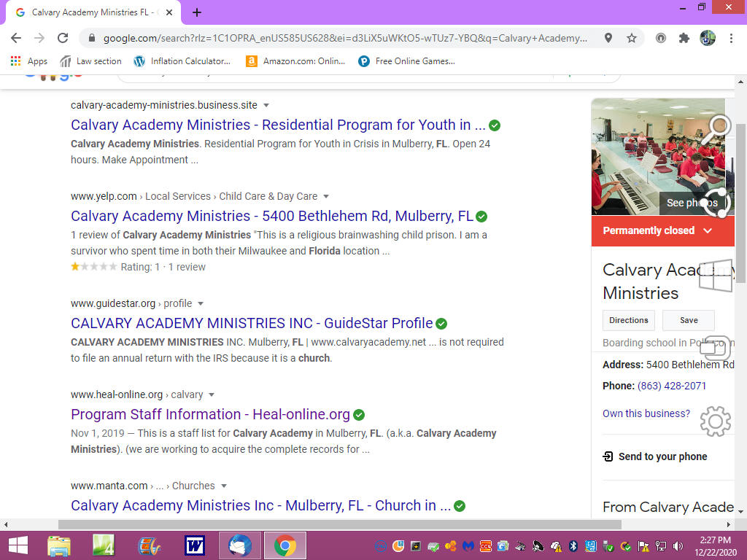
Task: Click green check badge beside Yelp result title
Action: (x=481, y=217)
